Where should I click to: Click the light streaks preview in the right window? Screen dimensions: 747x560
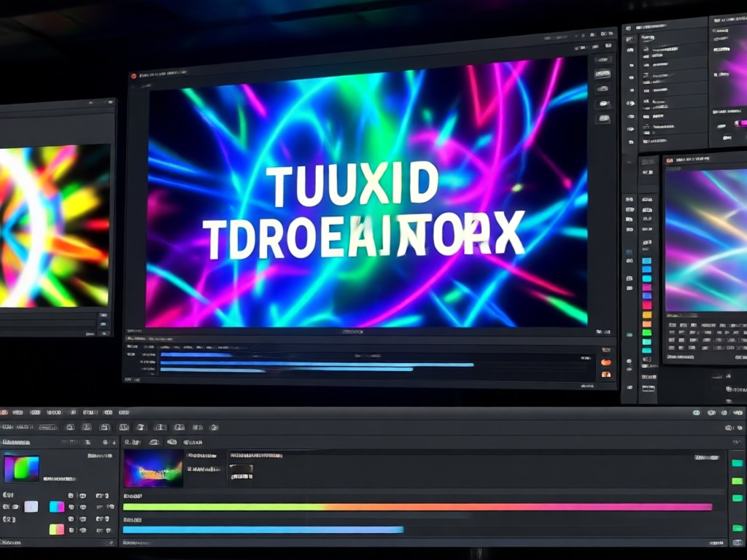point(706,239)
